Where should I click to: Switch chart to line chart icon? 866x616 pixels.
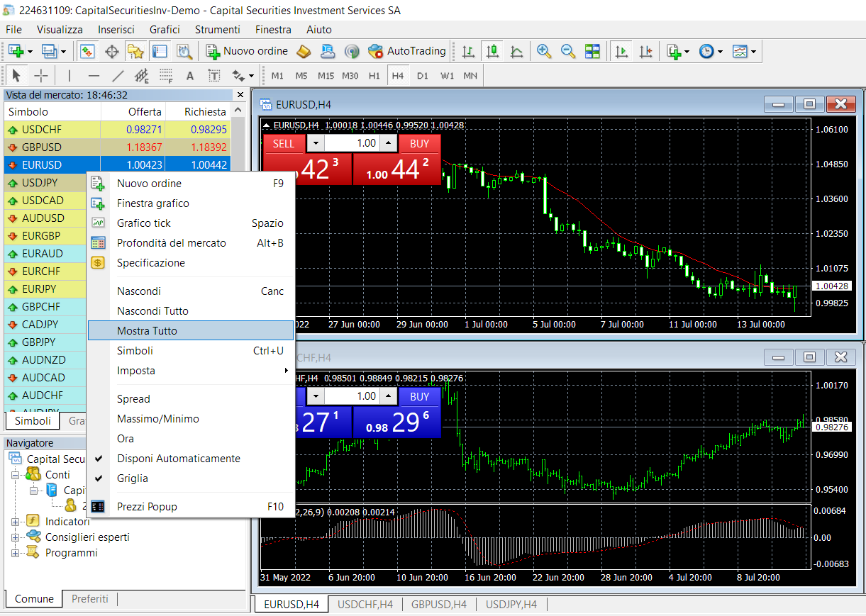coord(516,51)
